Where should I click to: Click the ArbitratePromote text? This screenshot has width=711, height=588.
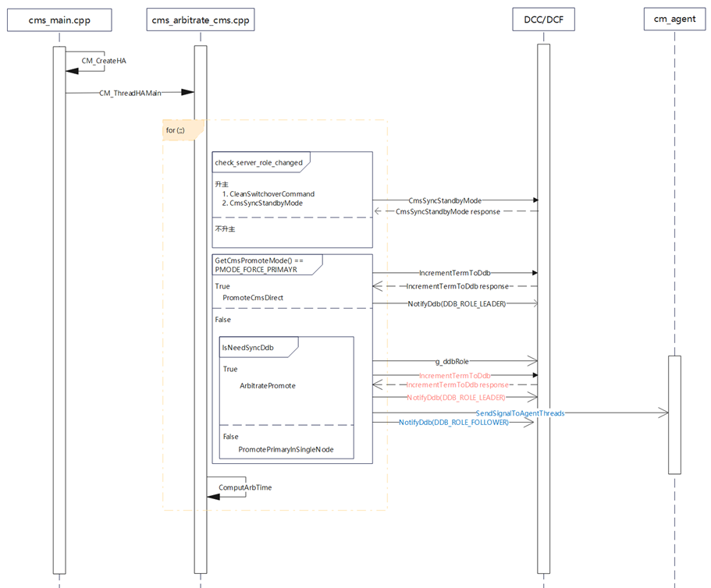click(268, 385)
